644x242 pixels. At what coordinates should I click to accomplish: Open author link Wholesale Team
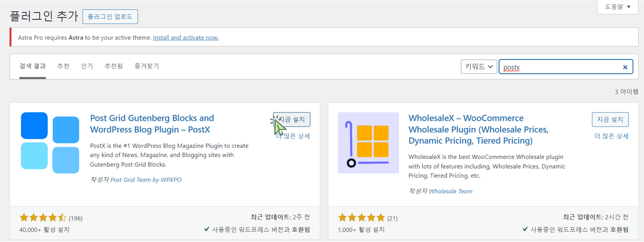(x=451, y=191)
